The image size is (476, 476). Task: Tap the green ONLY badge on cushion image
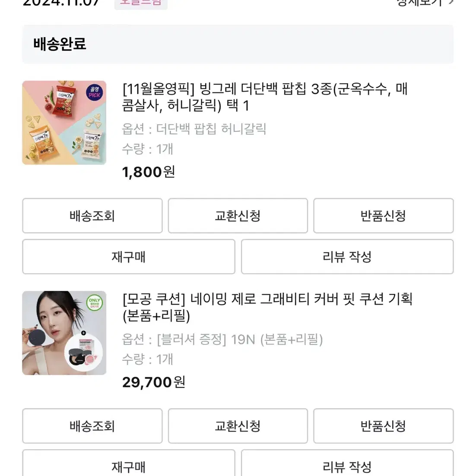[95, 303]
